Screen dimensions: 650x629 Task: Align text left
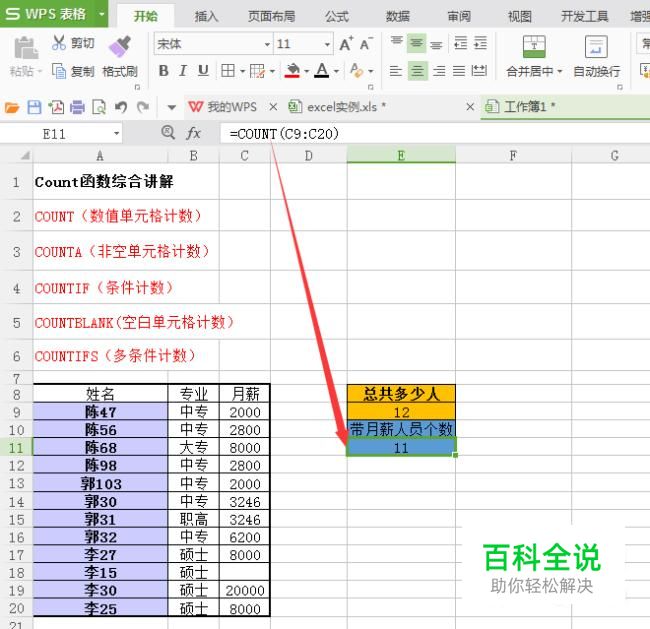(x=396, y=71)
